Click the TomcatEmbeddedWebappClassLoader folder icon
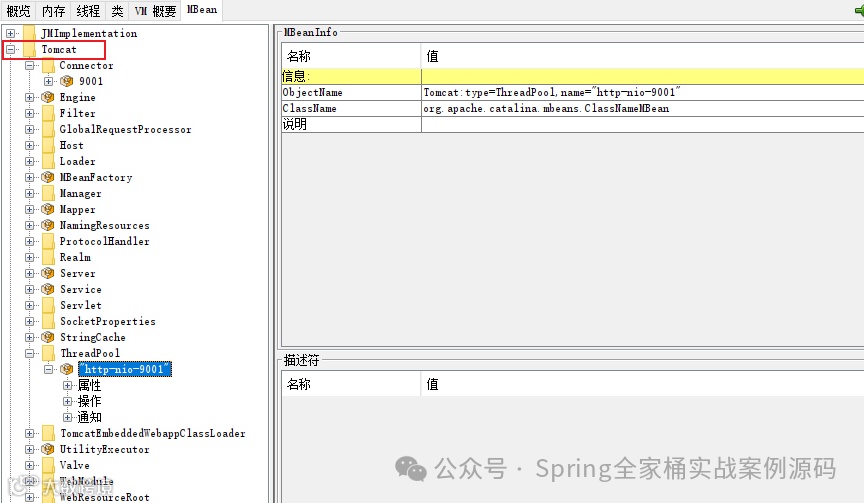 (48, 434)
